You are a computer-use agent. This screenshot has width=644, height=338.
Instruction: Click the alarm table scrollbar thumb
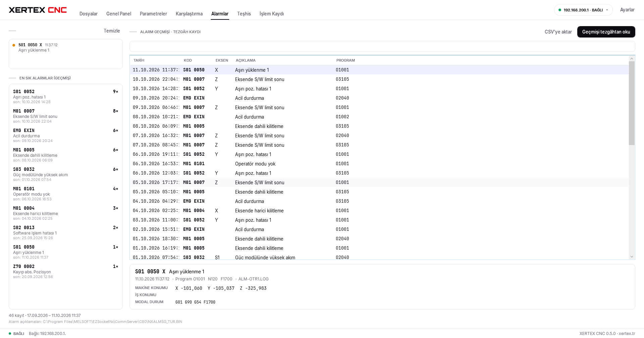632,103
